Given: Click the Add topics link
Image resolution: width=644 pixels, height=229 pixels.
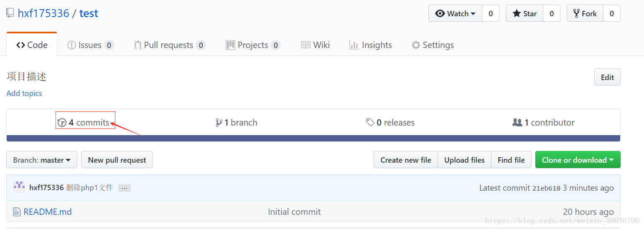Looking at the screenshot, I should 24,93.
